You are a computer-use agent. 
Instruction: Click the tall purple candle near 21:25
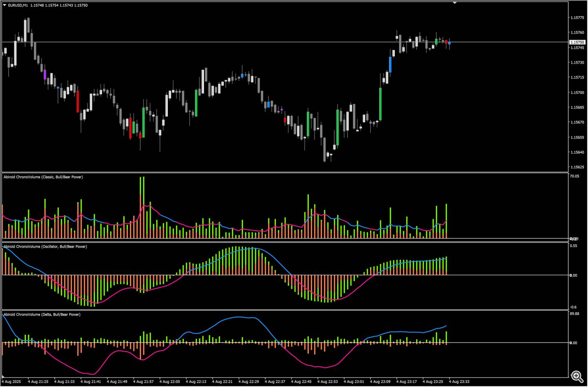click(45, 75)
